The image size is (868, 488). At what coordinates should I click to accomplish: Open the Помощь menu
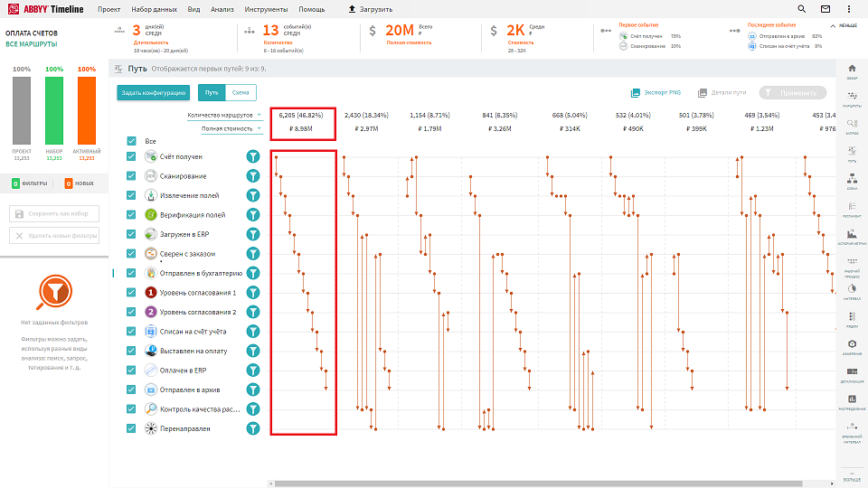click(312, 9)
